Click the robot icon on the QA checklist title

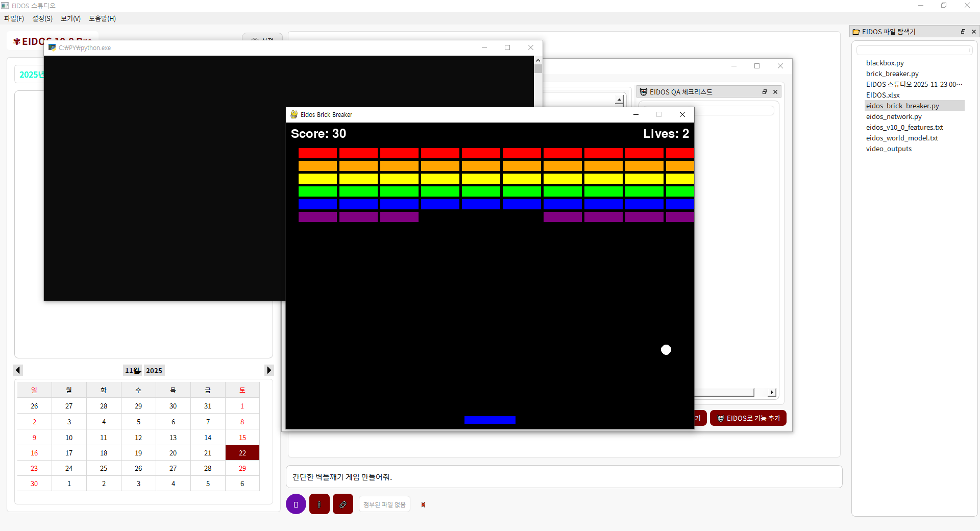tap(644, 92)
